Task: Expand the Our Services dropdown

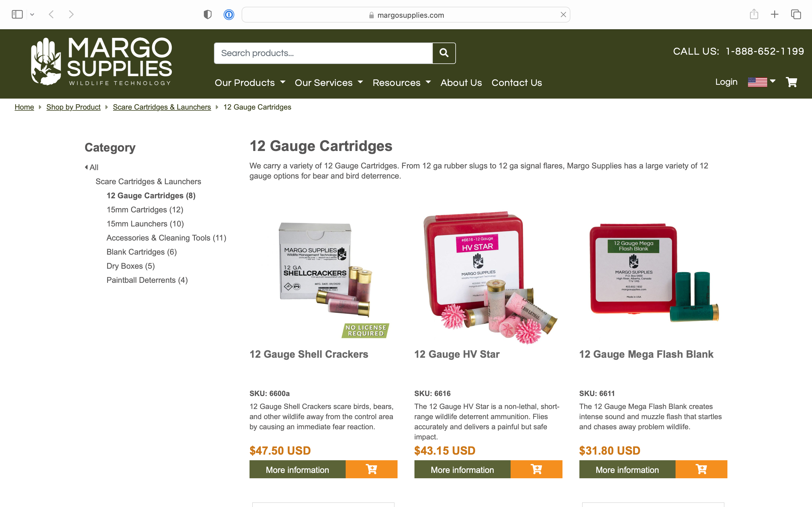Action: [x=329, y=83]
